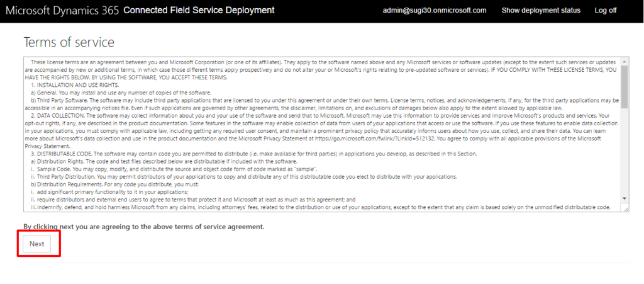Click the admin@sugi30.onmicrosoft.com account label
Image resolution: width=644 pixels, height=284 pixels.
(x=435, y=11)
